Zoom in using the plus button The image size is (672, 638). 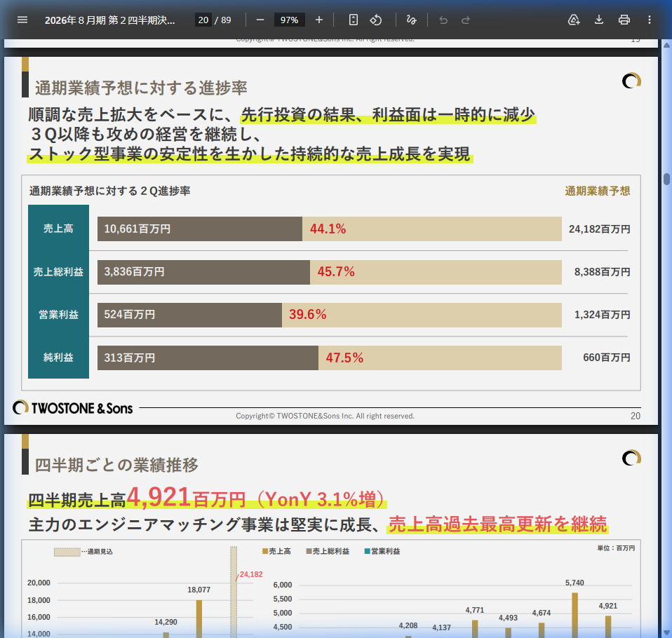319,20
